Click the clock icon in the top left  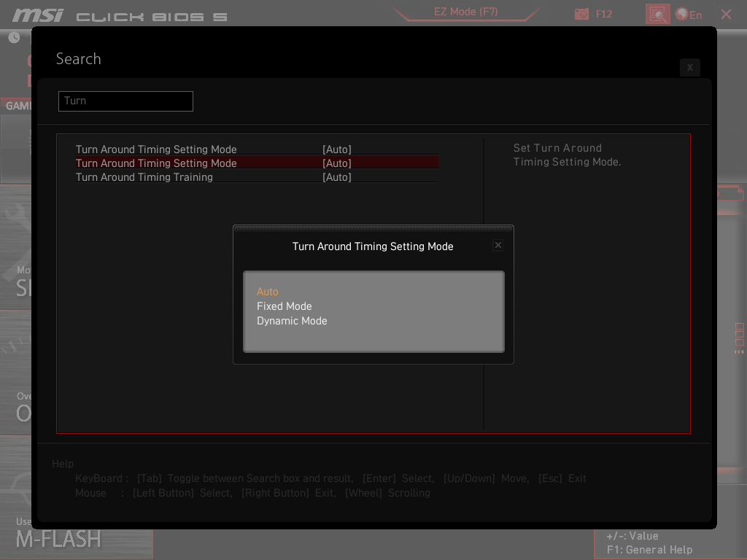coord(15,38)
